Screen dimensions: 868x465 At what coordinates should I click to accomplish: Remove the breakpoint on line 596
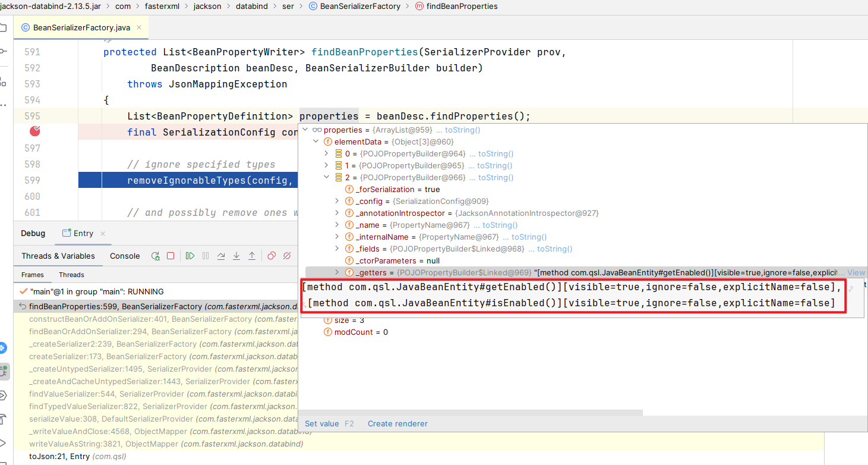[35, 131]
